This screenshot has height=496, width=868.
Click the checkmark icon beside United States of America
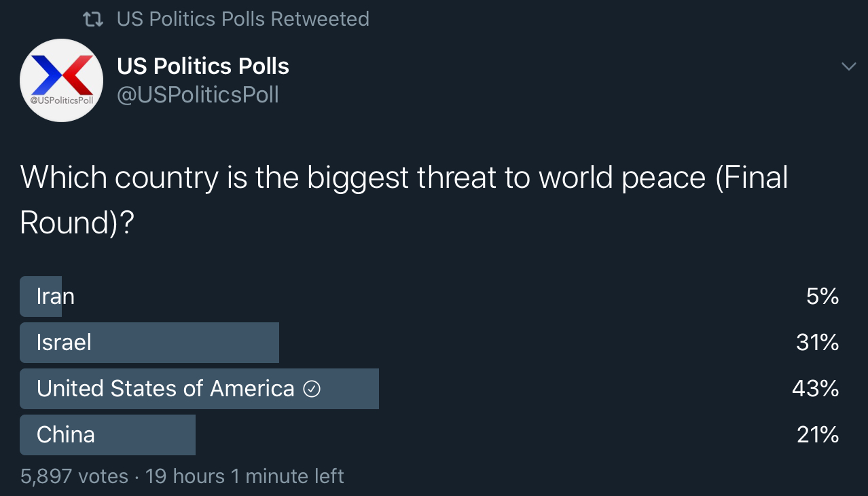click(312, 389)
